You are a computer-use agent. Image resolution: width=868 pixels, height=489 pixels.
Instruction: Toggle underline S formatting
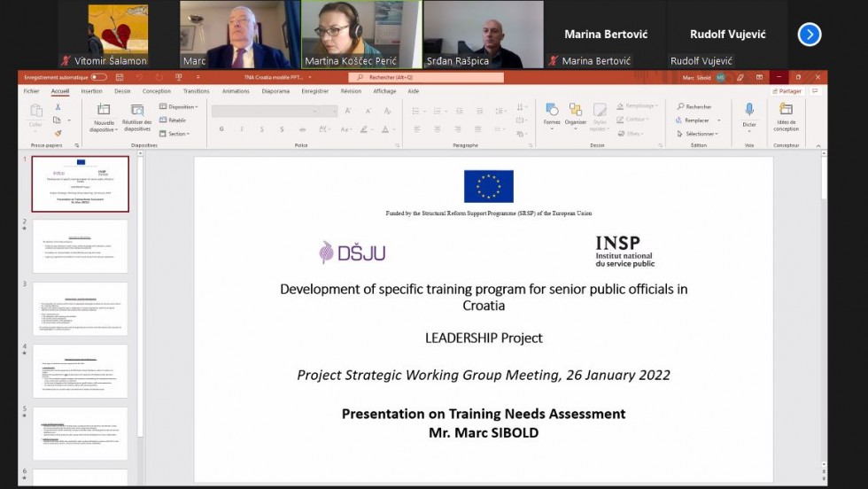pos(262,129)
